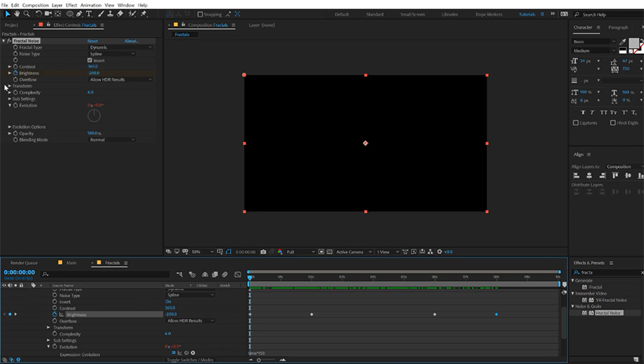Select the Type tool
This screenshot has height=364, width=644.
(x=90, y=13)
